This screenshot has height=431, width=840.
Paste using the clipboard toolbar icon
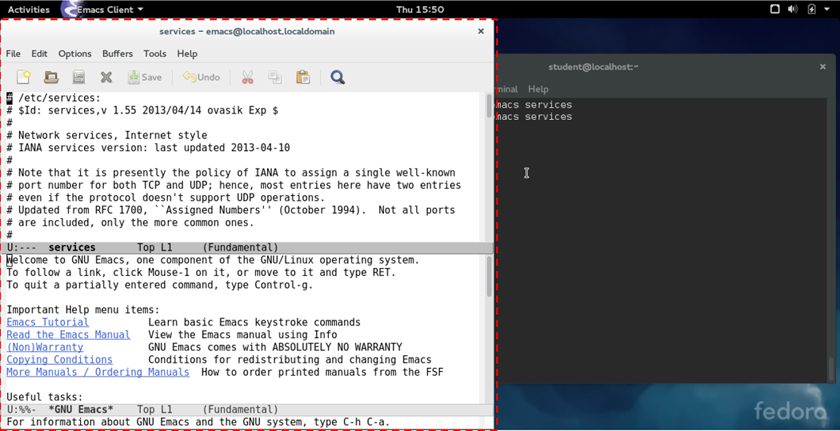303,77
